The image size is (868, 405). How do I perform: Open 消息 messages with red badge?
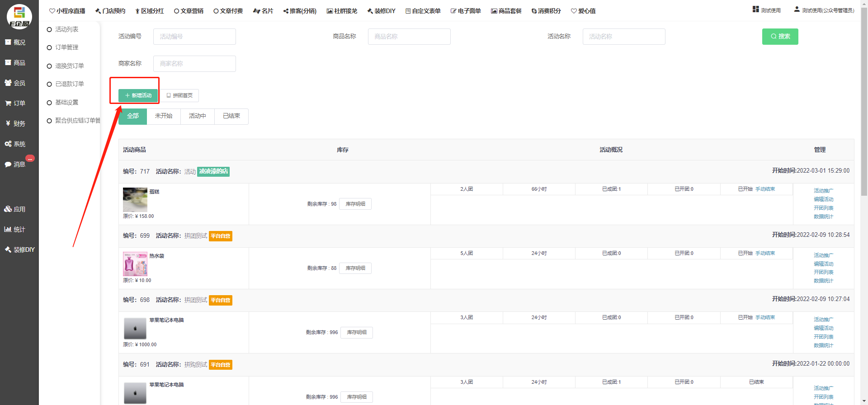point(15,165)
